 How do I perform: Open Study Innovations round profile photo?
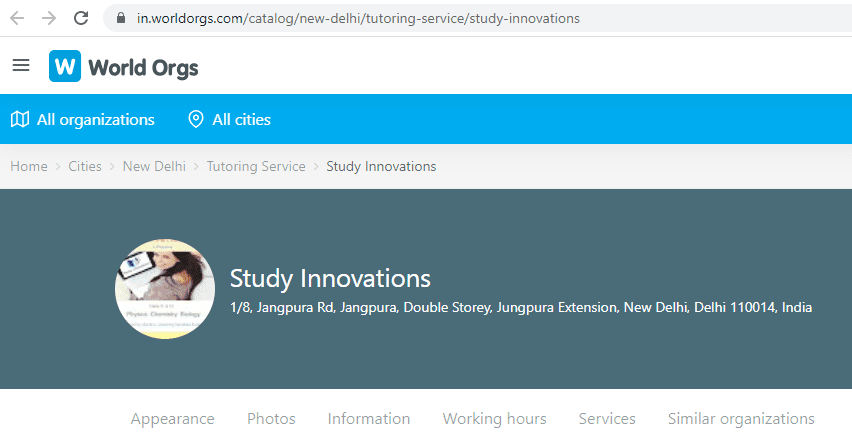point(165,289)
